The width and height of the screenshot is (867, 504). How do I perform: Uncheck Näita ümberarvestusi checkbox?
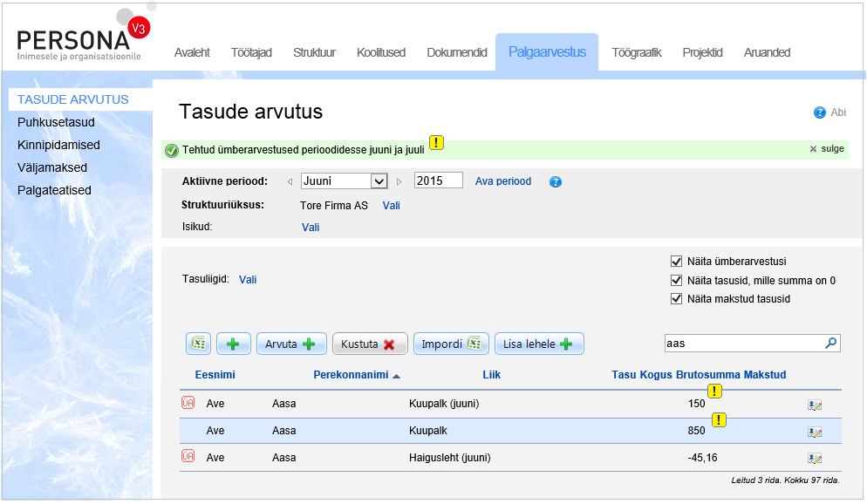tap(676, 261)
